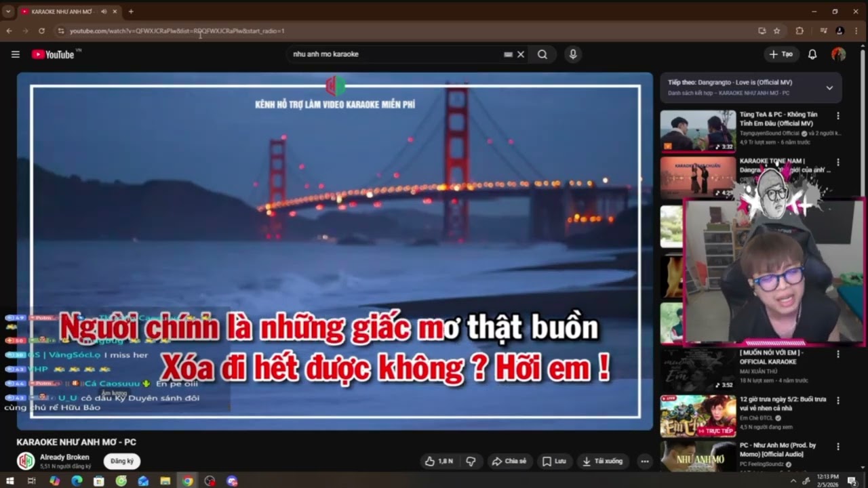Like the video with thumbs-up 1,8 N
This screenshot has width=868, height=488.
439,461
